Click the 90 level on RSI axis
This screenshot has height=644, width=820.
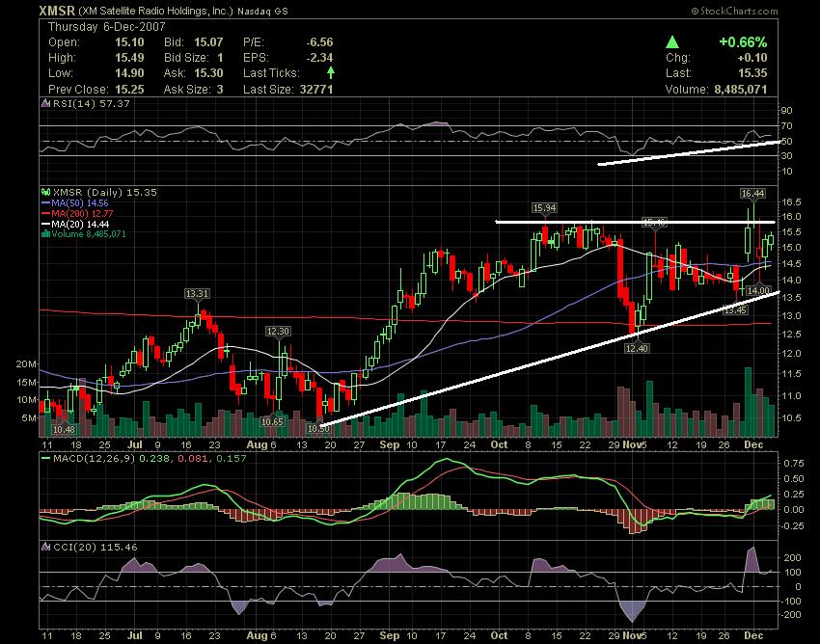(x=787, y=110)
